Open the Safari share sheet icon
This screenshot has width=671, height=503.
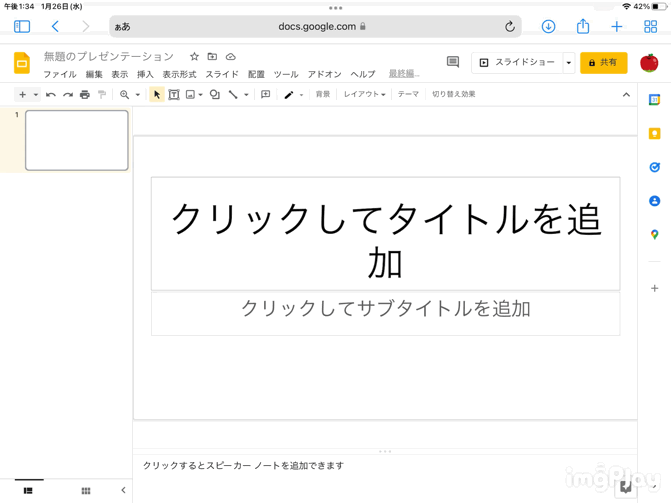click(582, 26)
